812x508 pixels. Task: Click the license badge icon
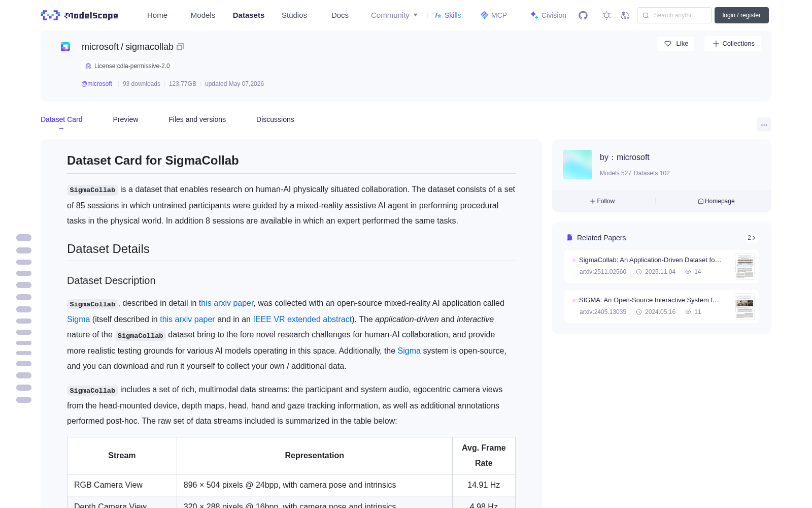pos(88,66)
